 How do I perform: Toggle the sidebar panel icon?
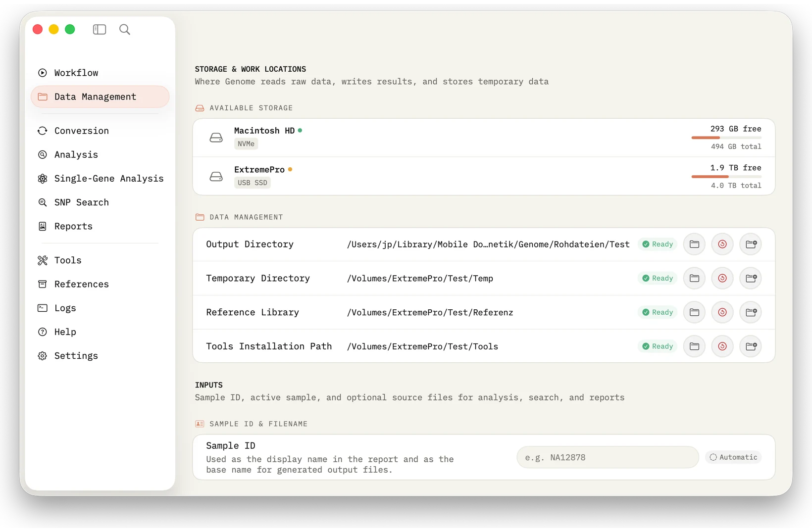tap(100, 30)
